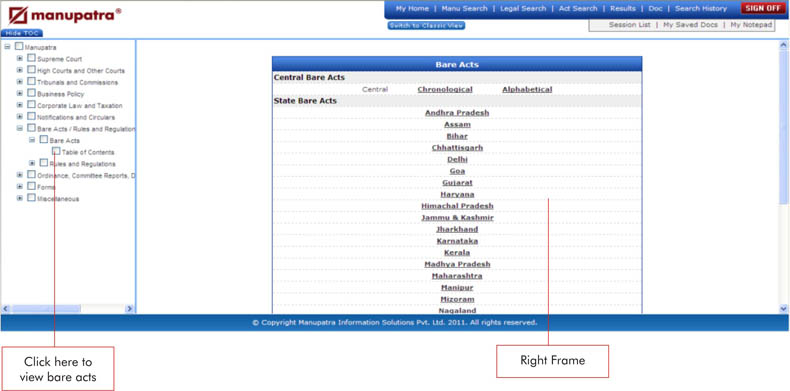Switch to Classic View
The width and height of the screenshot is (790, 391).
coord(426,26)
